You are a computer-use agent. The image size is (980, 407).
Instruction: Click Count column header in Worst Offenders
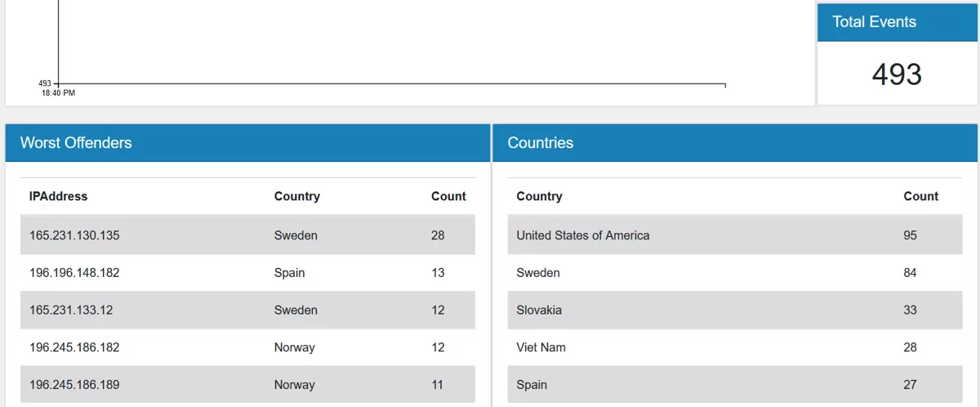click(x=448, y=196)
